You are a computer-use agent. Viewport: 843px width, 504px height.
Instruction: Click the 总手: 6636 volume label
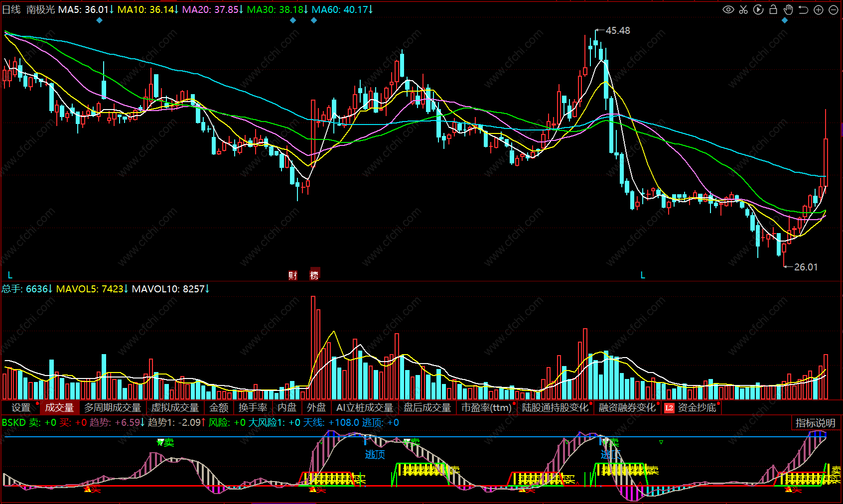27,289
